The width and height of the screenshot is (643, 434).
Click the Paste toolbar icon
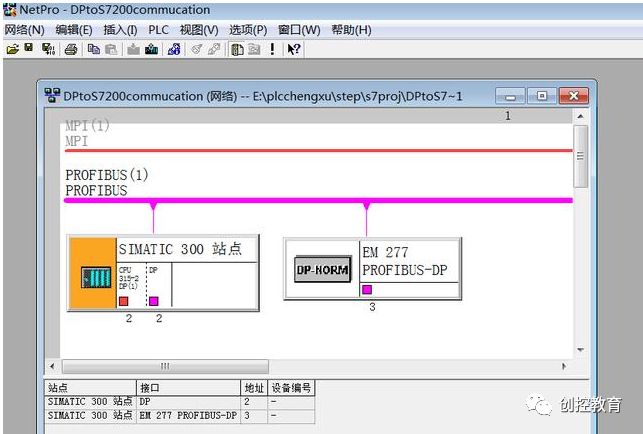111,50
